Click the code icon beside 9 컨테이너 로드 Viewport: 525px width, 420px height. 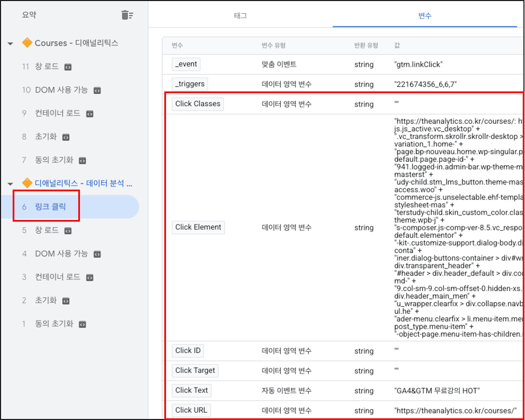(x=90, y=114)
